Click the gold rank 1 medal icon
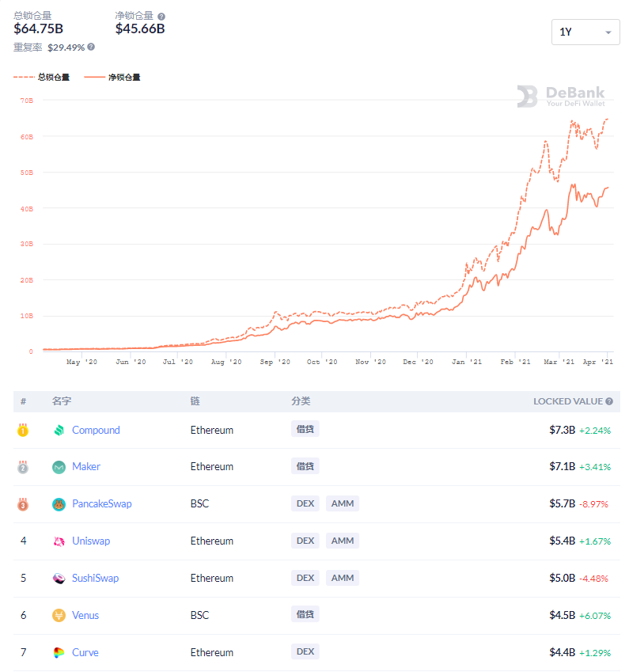 tap(23, 430)
